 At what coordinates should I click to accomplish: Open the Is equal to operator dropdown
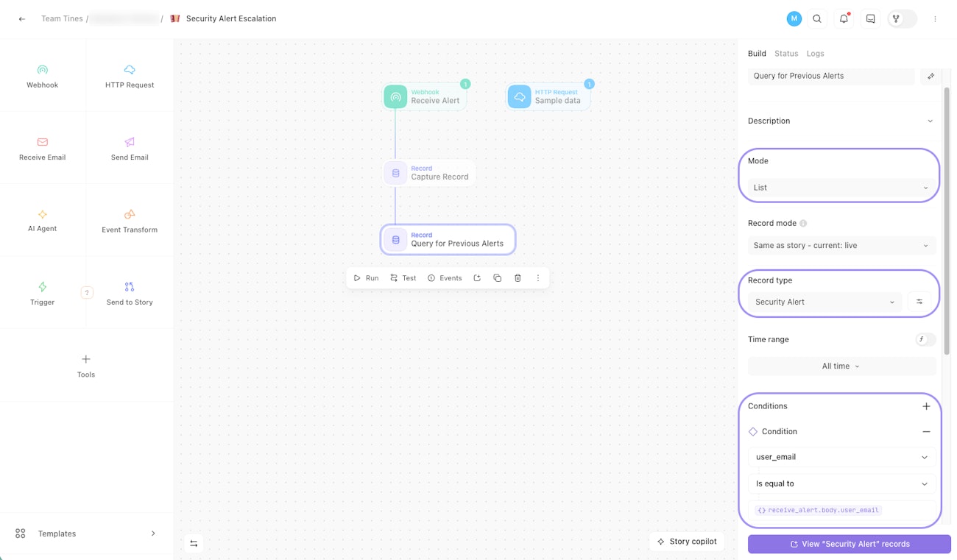pyautogui.click(x=842, y=483)
